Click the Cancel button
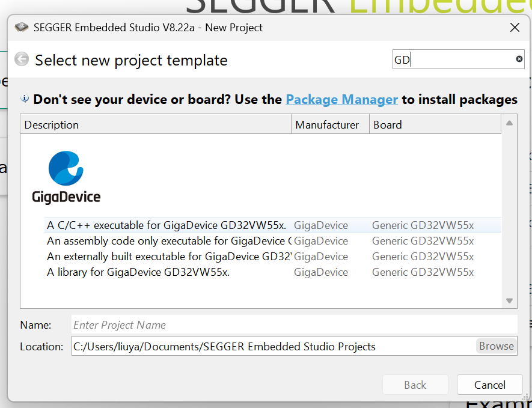Screen dimensions: 532x408 (489, 385)
